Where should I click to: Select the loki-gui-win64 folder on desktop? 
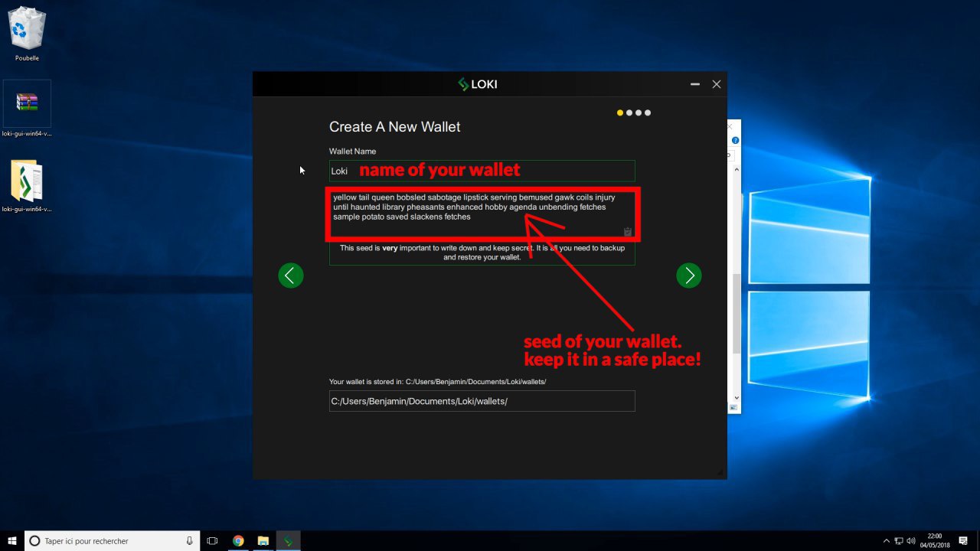27,186
